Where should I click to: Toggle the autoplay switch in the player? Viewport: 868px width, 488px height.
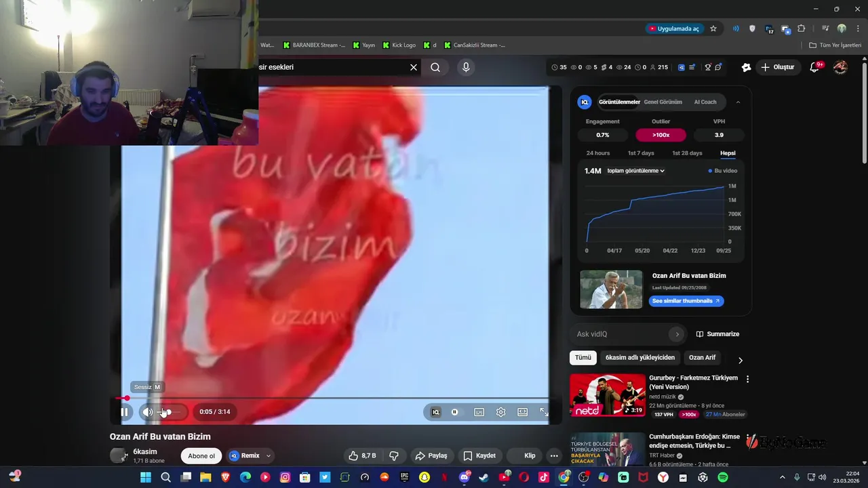454,411
